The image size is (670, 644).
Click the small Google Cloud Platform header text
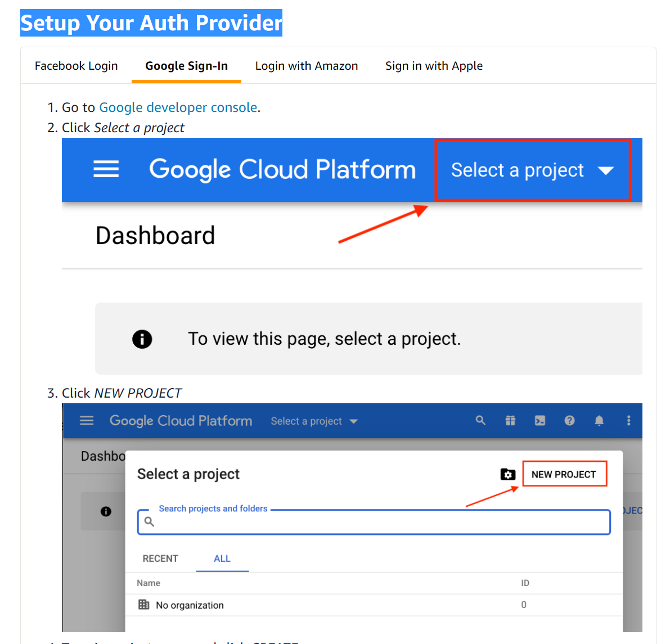click(181, 421)
